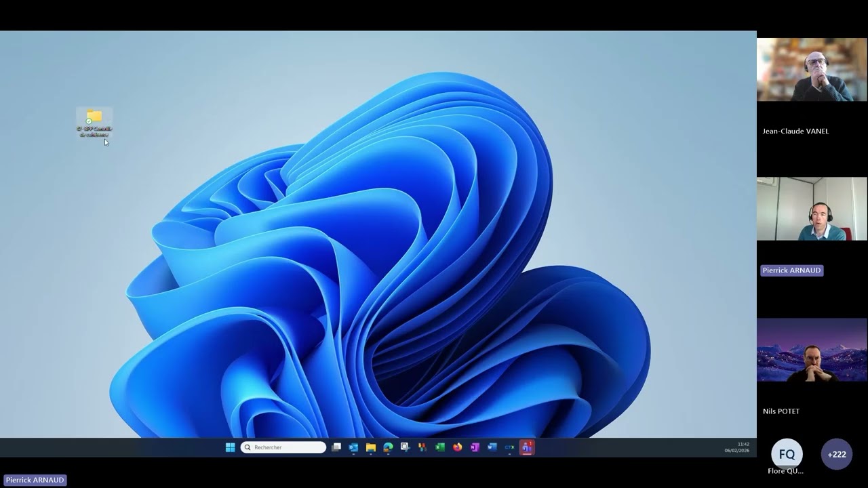
Task: Open Excel from the taskbar
Action: pyautogui.click(x=440, y=447)
